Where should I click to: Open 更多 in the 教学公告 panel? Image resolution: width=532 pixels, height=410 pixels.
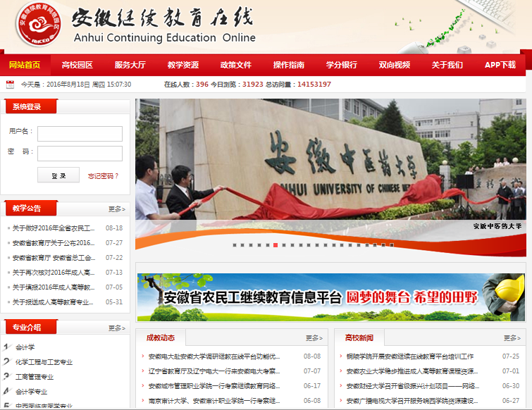click(117, 209)
